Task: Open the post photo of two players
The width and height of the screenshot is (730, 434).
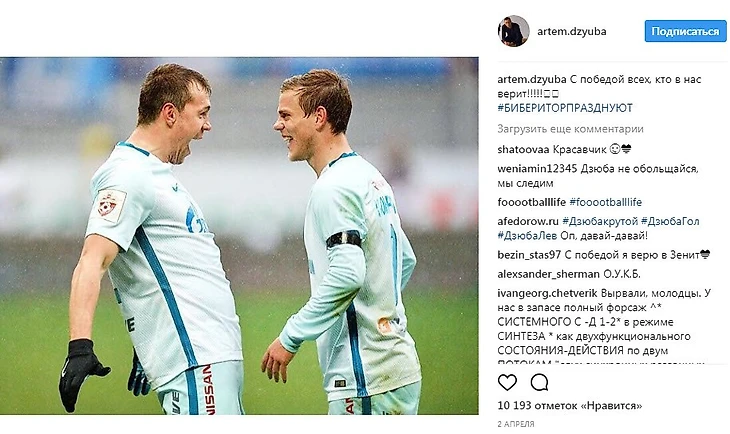Action: pyautogui.click(x=239, y=236)
